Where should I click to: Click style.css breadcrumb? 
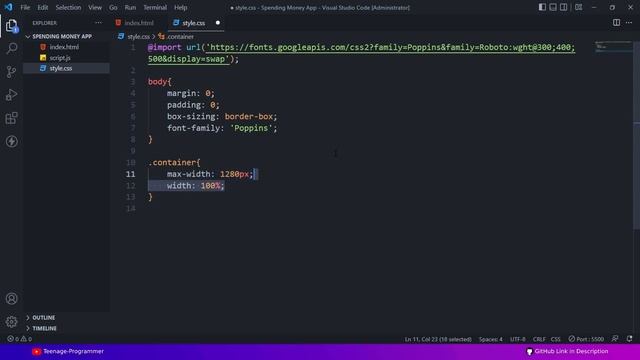tap(138, 36)
